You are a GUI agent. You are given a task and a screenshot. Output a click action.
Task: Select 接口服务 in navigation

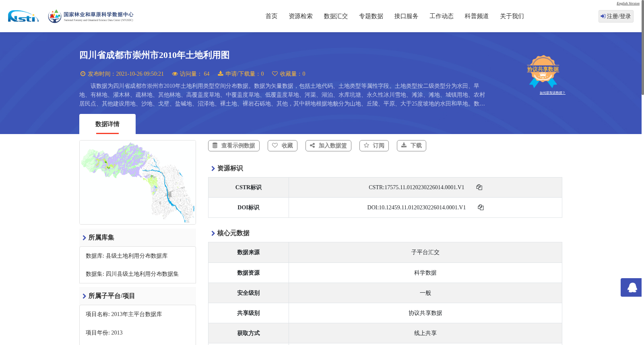[406, 16]
